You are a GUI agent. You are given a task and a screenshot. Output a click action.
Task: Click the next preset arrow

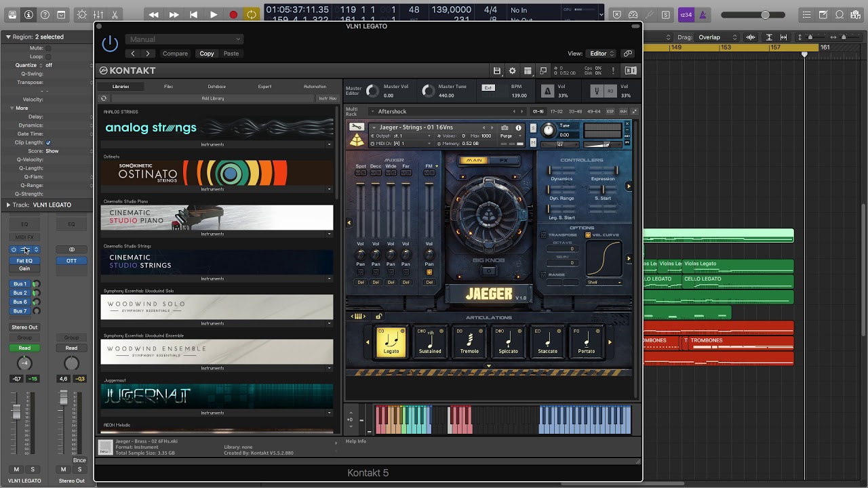pos(148,54)
